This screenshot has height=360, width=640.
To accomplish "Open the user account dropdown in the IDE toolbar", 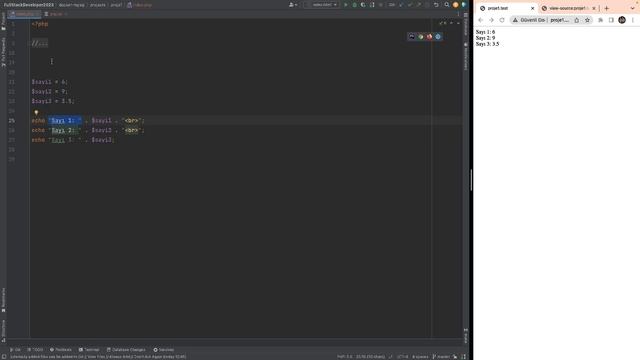I will [293, 5].
